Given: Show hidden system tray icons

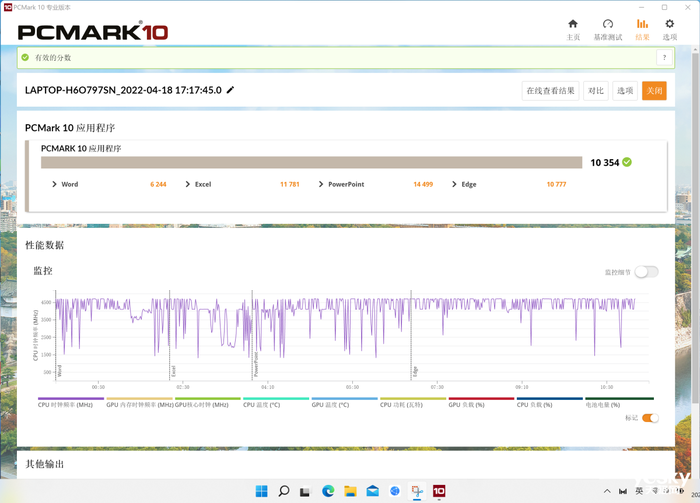Looking at the screenshot, I should click(607, 491).
